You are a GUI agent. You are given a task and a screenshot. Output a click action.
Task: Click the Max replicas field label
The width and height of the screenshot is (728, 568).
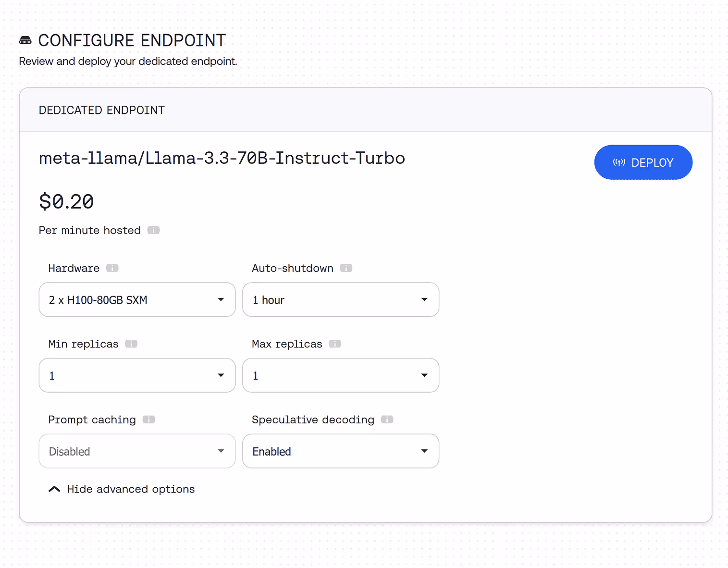287,344
